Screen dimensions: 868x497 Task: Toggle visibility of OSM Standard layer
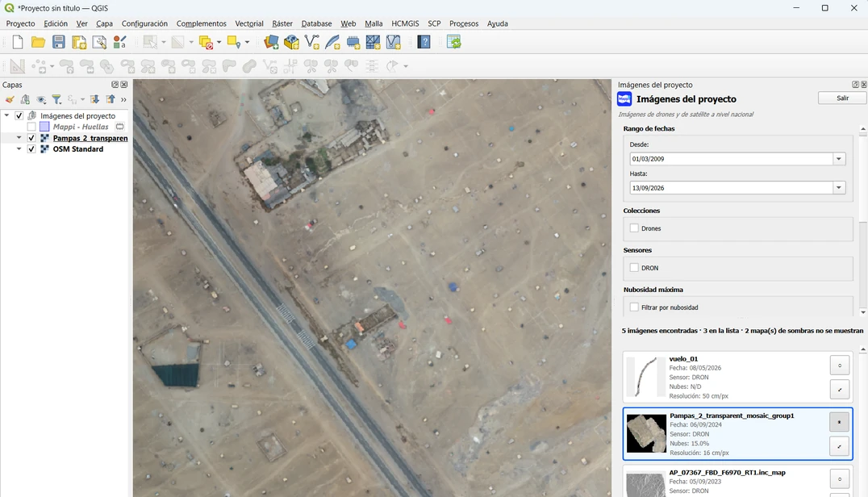click(x=31, y=149)
